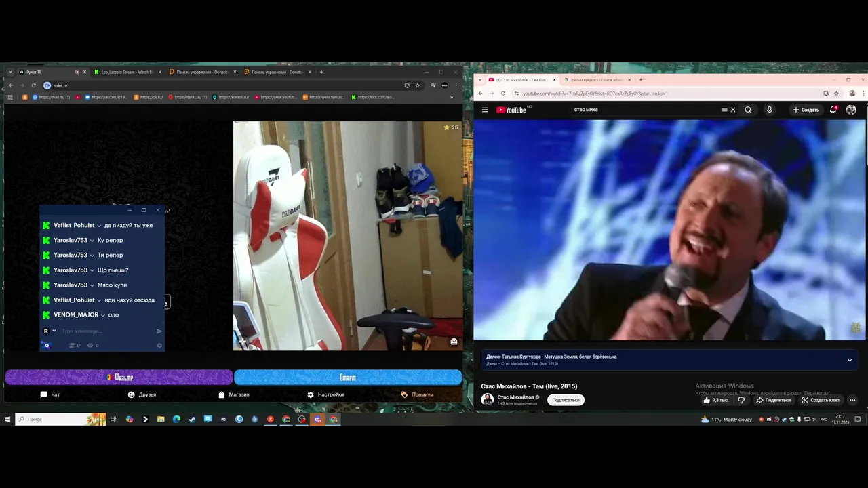Open the korabli.su bookmark
The height and width of the screenshot is (488, 868).
pyautogui.click(x=231, y=97)
